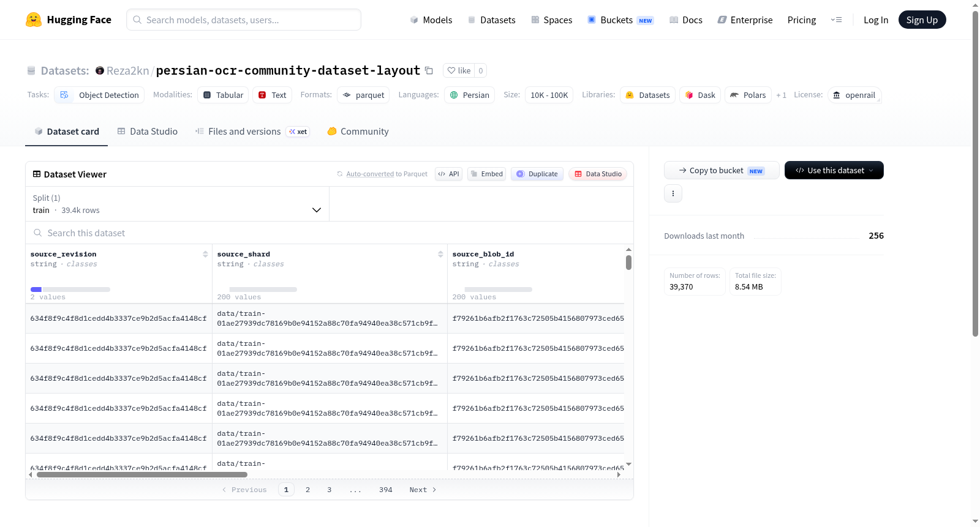Open Models in the top navigation
980x527 pixels.
tap(431, 20)
